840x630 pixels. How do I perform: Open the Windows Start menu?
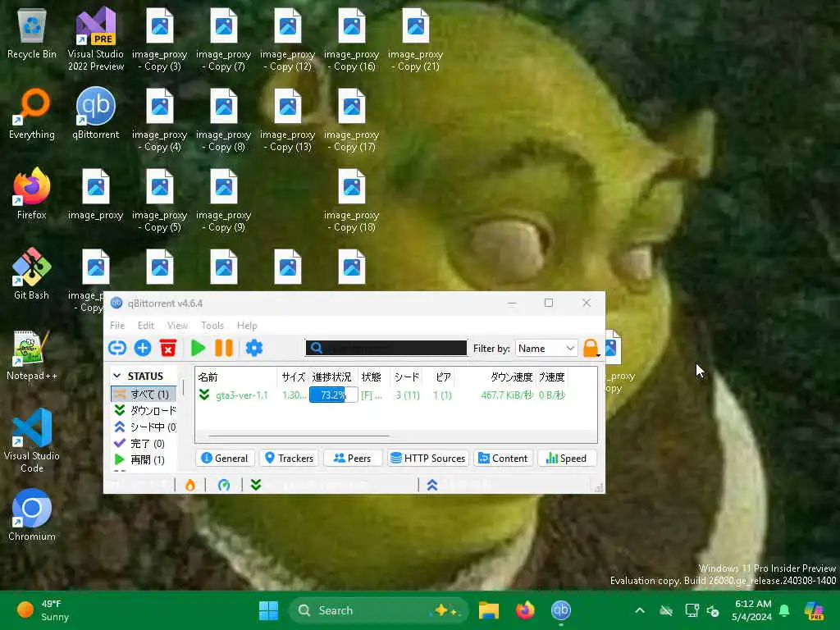pyautogui.click(x=268, y=610)
